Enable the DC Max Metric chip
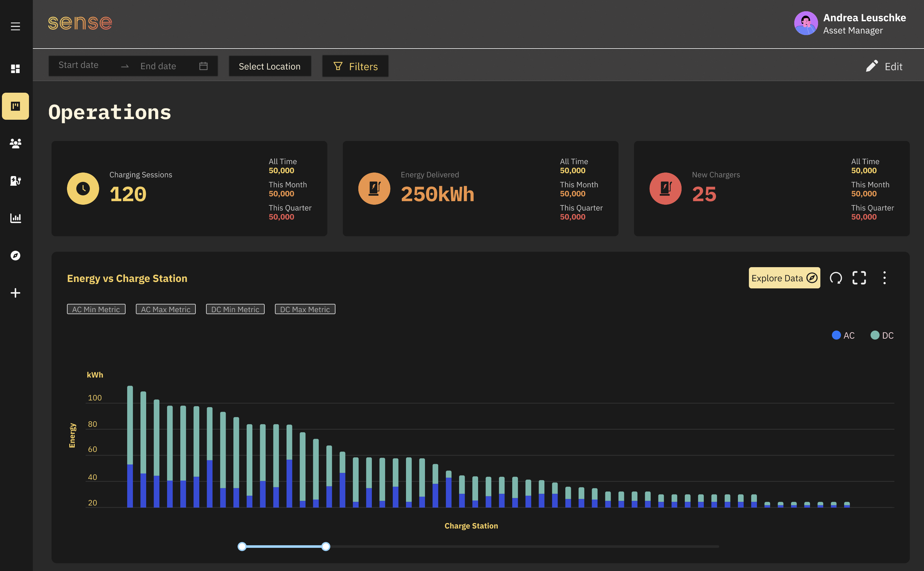 coord(305,309)
